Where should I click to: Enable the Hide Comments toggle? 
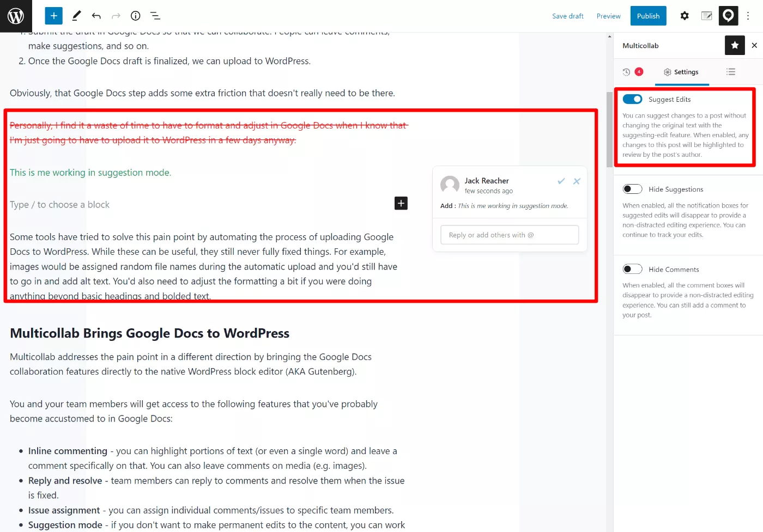[x=633, y=269]
